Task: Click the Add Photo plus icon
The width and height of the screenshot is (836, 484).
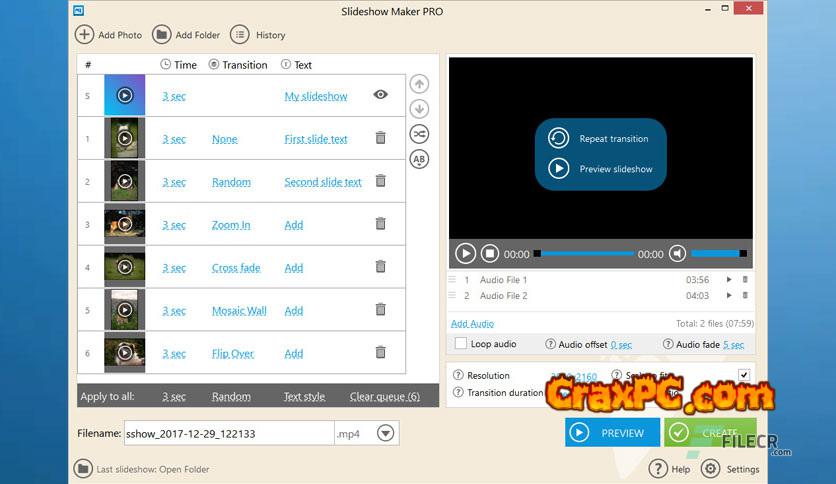Action: (x=84, y=35)
